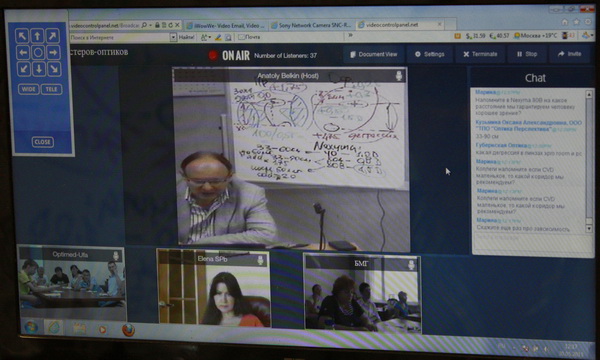This screenshot has width=600, height=360.
Task: Refresh page via address bar icon
Action: [x=170, y=25]
